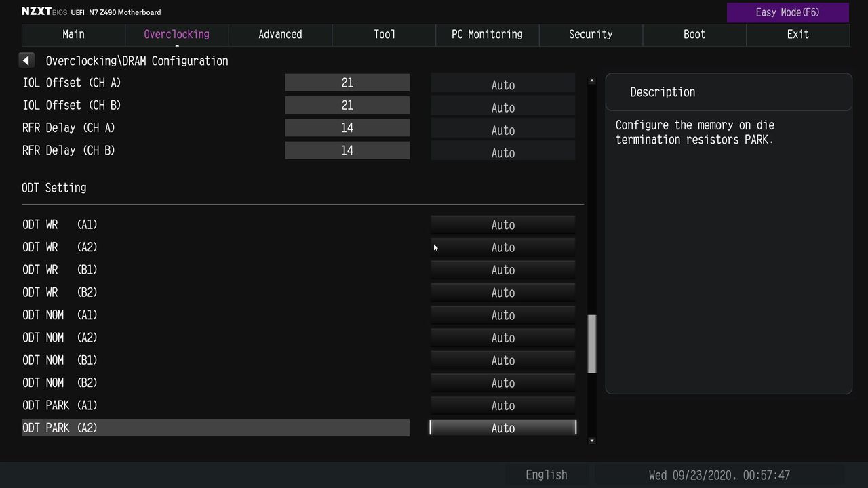Select the ODT WR (B2) row label
Image resolution: width=868 pixels, height=488 pixels.
(60, 292)
